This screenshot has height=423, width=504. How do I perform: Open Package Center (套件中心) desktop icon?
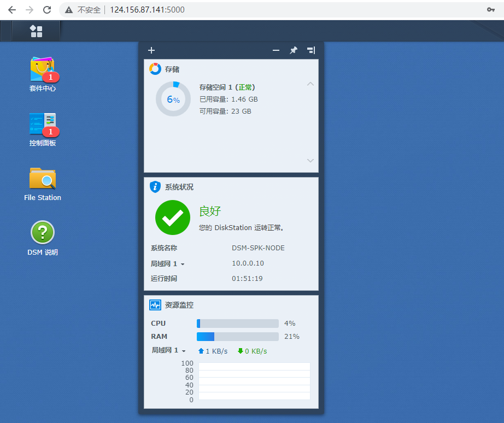point(43,70)
